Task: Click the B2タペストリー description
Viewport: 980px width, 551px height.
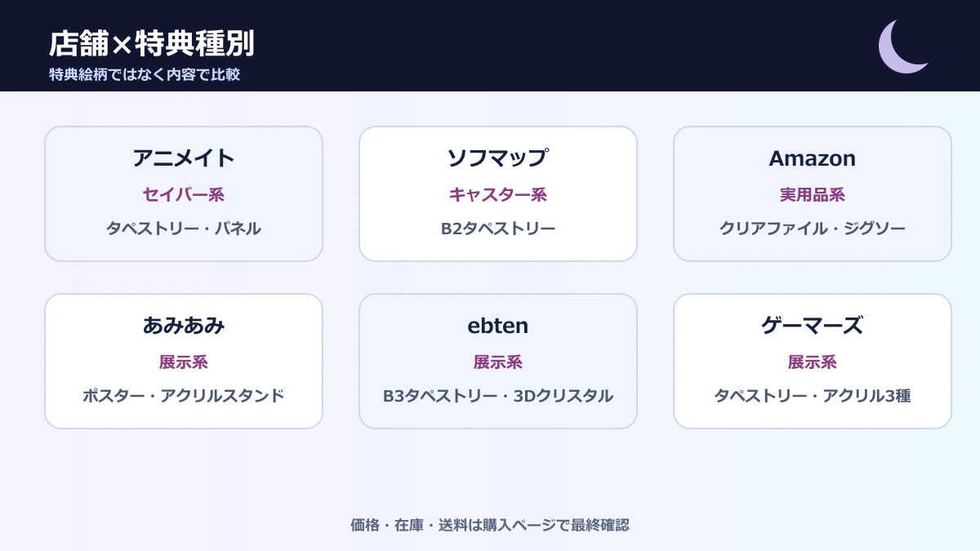Action: pos(498,229)
